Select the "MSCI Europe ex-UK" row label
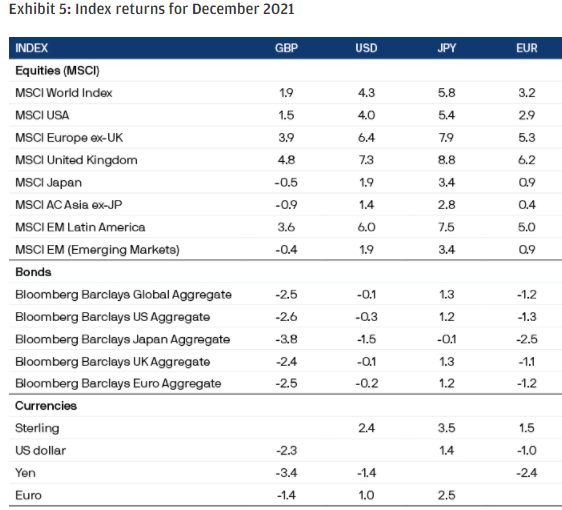 click(69, 138)
